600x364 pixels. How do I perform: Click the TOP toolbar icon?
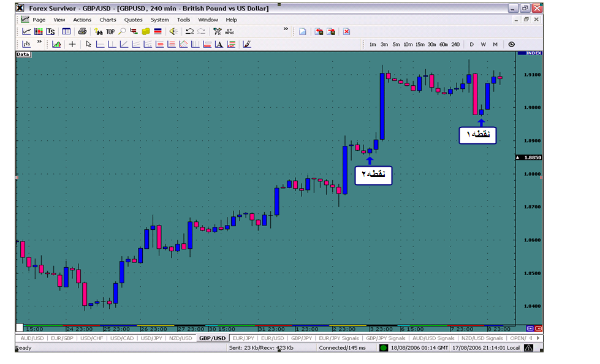[110, 31]
